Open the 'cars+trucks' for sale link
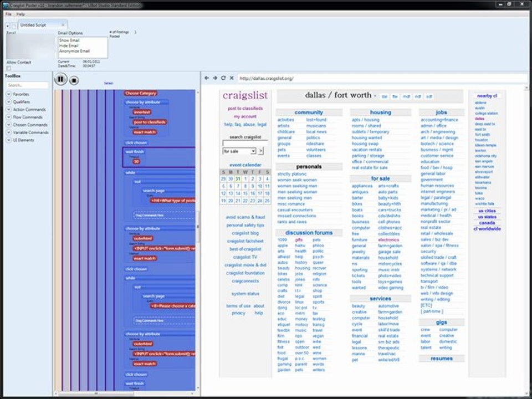The image size is (532, 399). tap(390, 209)
